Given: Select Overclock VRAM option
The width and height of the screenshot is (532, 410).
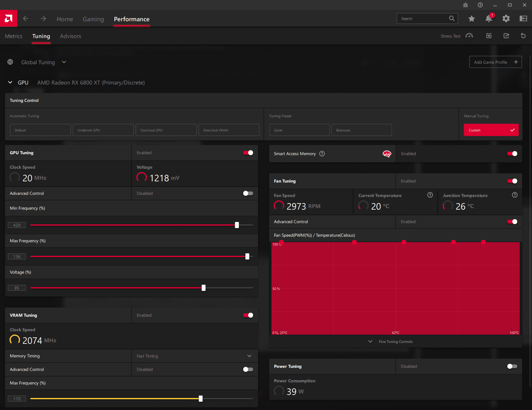Looking at the screenshot, I should tap(229, 130).
